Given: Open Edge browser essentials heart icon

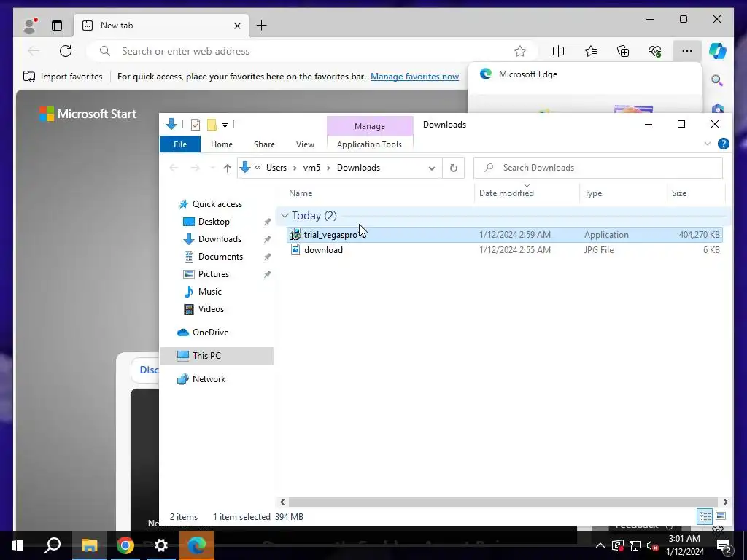Looking at the screenshot, I should pos(655,51).
